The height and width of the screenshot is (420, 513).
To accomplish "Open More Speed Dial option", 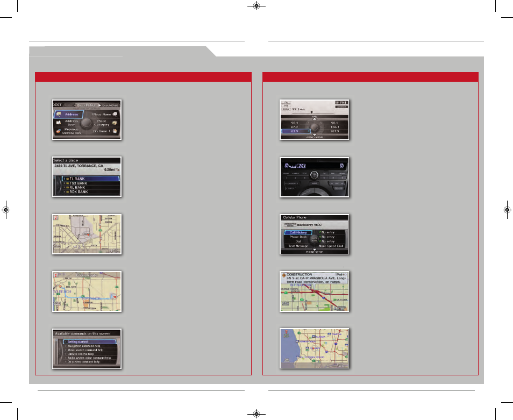I will [x=331, y=246].
